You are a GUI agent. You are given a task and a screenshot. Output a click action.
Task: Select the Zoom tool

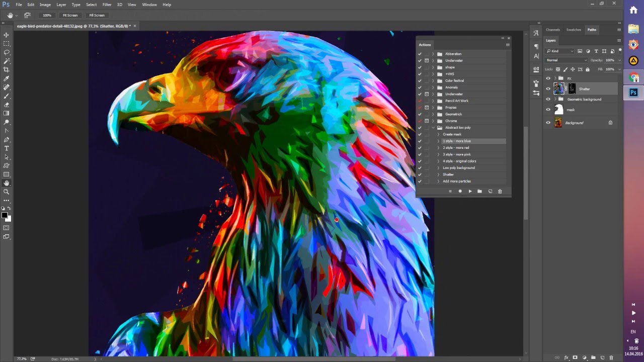[x=7, y=192]
